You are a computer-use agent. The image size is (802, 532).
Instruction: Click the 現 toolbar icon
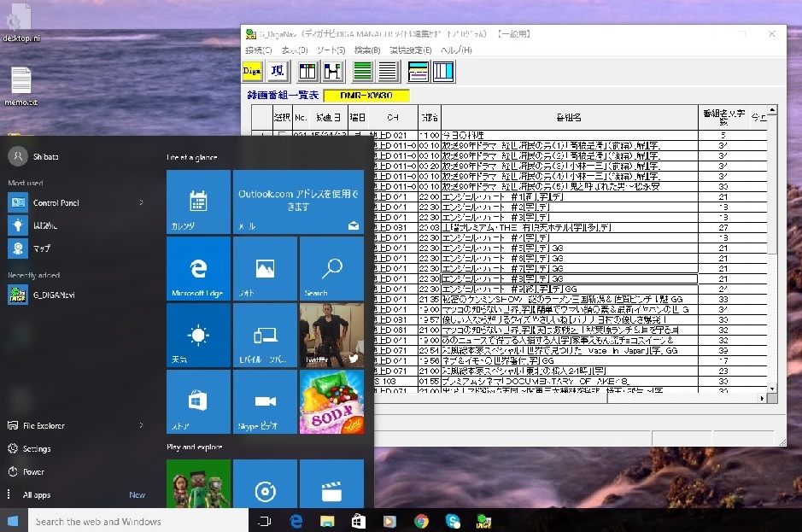278,71
